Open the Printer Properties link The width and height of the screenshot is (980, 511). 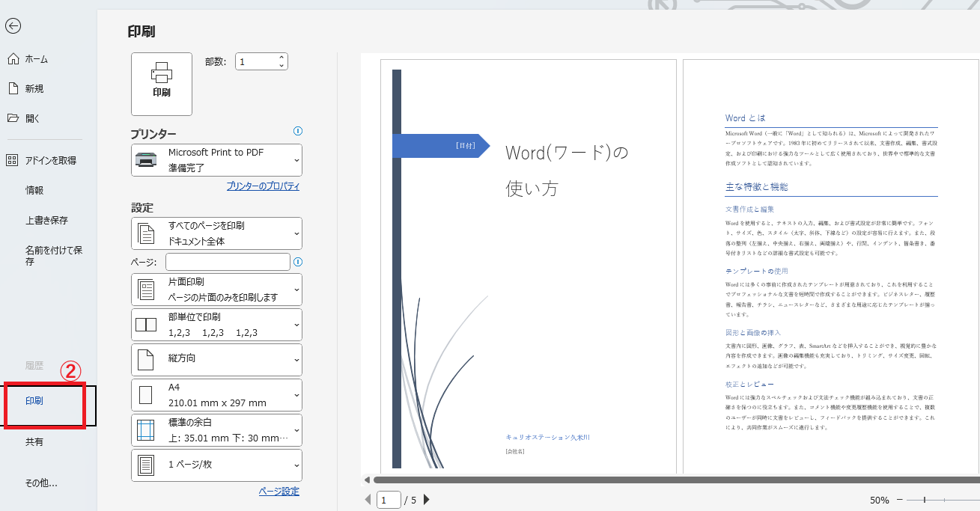click(x=263, y=186)
